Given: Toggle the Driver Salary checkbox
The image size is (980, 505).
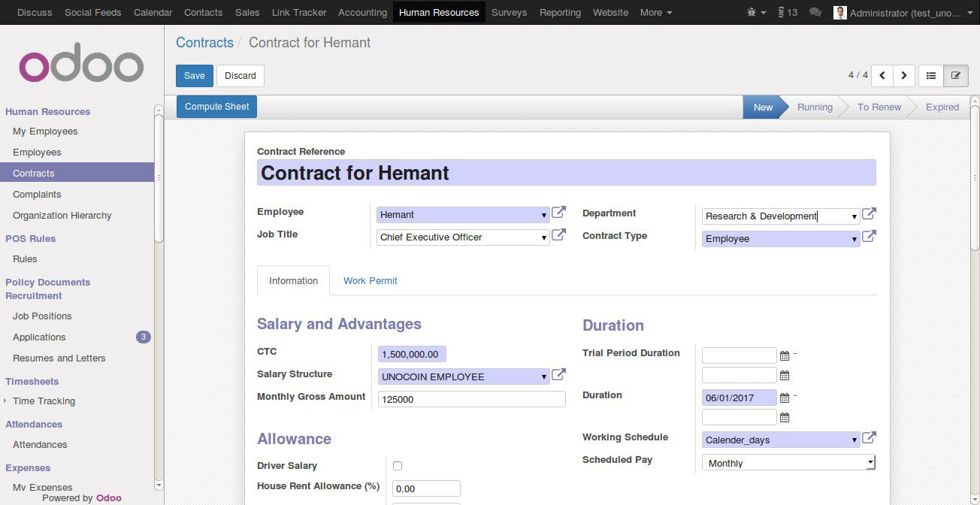Looking at the screenshot, I should (x=398, y=466).
